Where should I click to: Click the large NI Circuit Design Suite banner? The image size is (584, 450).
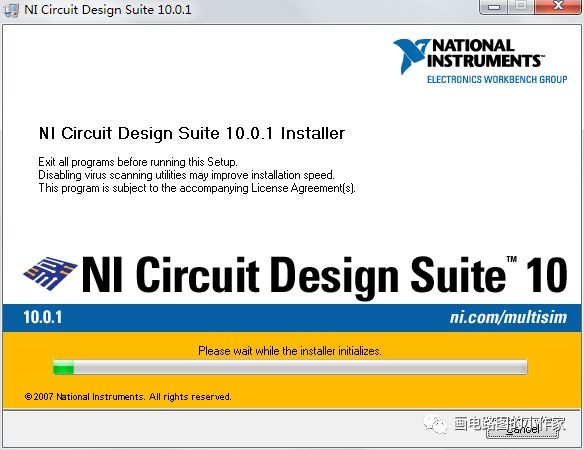pos(324,274)
